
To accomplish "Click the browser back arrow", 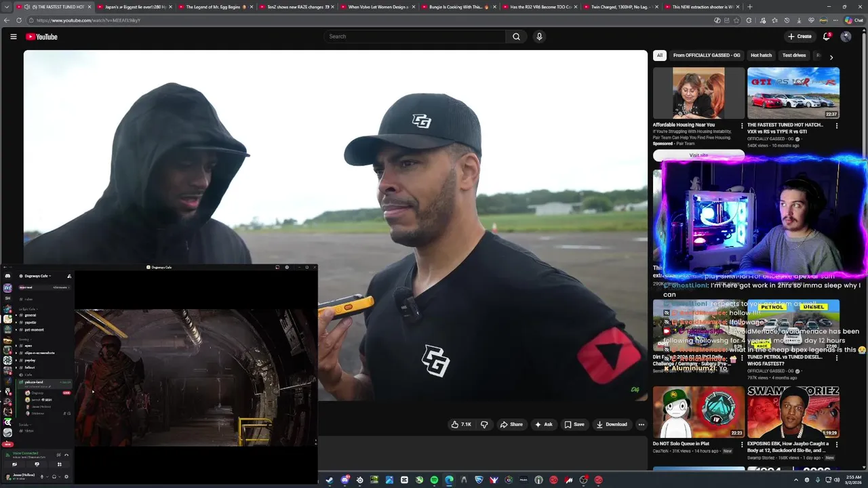I will tap(7, 20).
